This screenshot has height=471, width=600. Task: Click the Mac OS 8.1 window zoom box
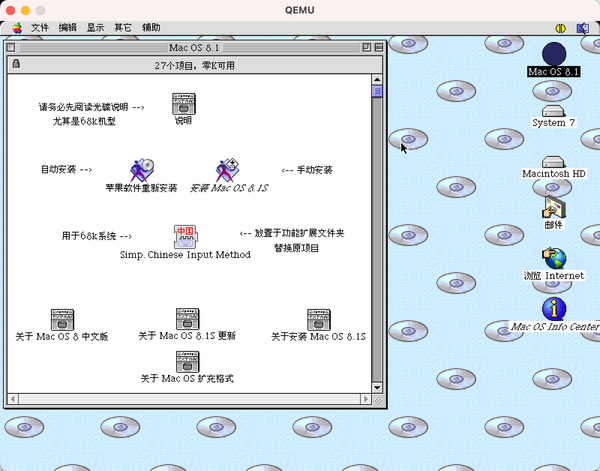point(367,47)
